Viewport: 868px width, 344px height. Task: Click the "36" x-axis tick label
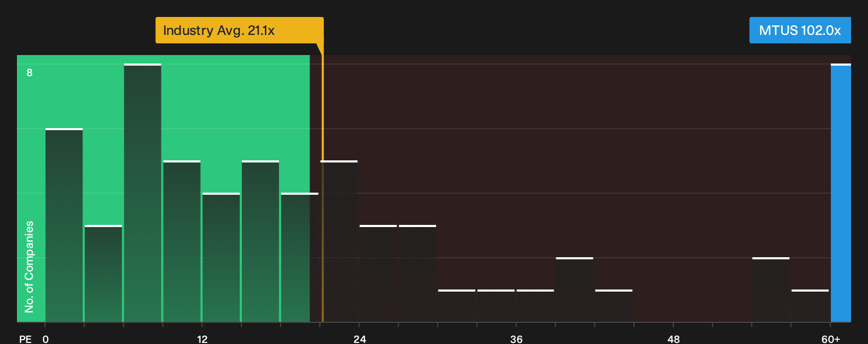point(517,339)
